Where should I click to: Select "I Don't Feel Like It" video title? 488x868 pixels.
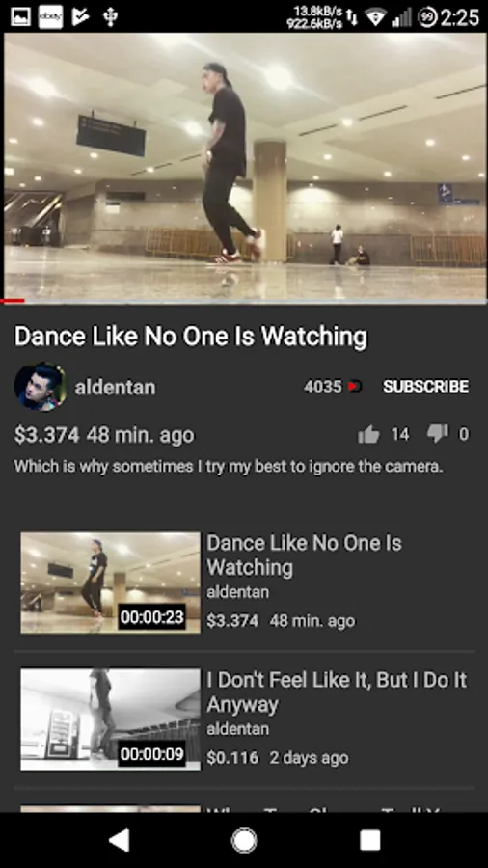[337, 692]
